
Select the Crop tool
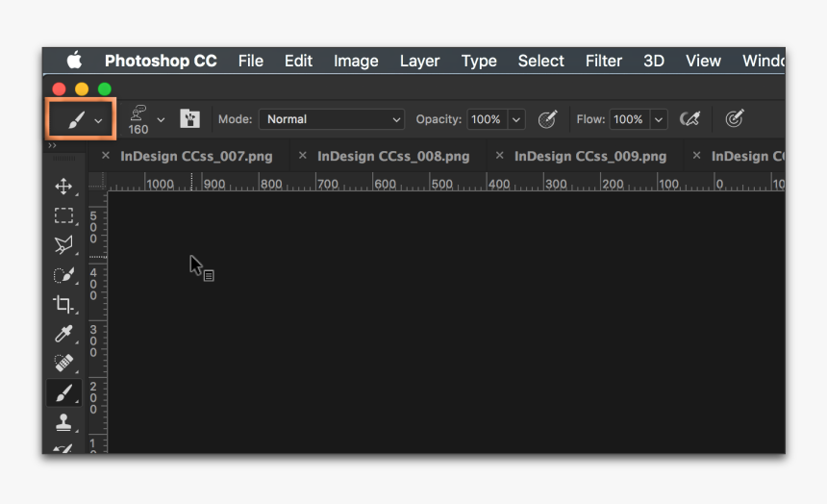pyautogui.click(x=63, y=304)
